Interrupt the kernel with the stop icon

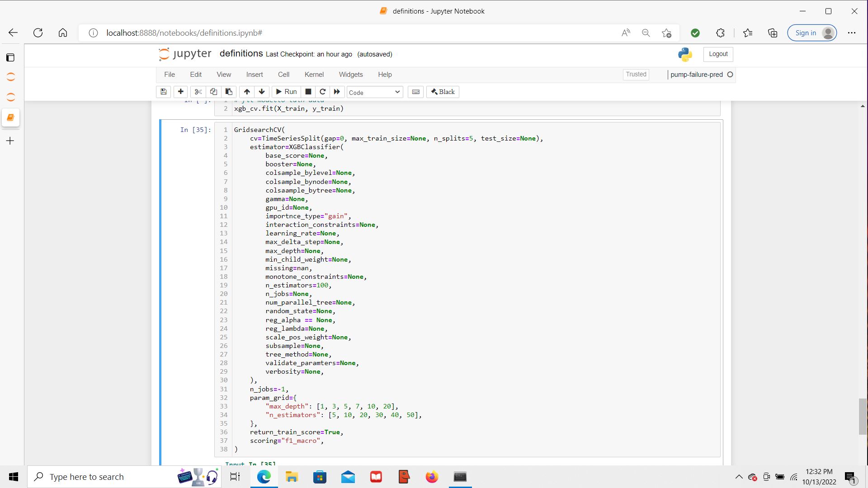click(x=308, y=92)
